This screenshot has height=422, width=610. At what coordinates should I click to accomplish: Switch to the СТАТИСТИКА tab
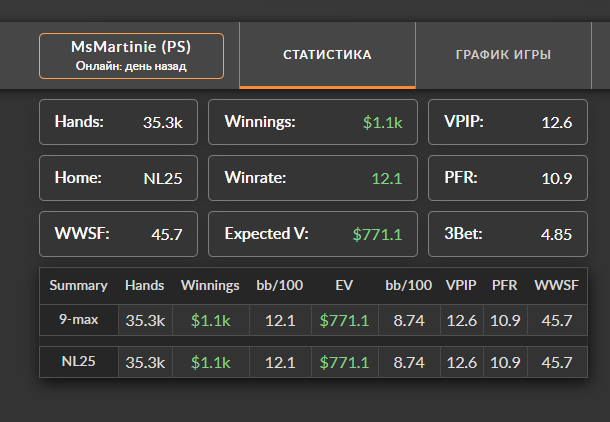pyautogui.click(x=327, y=55)
